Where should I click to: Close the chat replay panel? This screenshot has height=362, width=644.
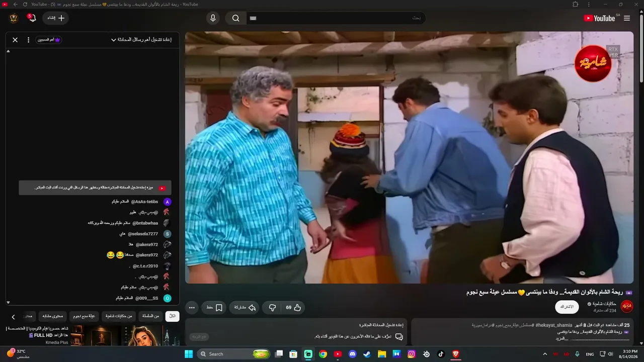tap(15, 40)
